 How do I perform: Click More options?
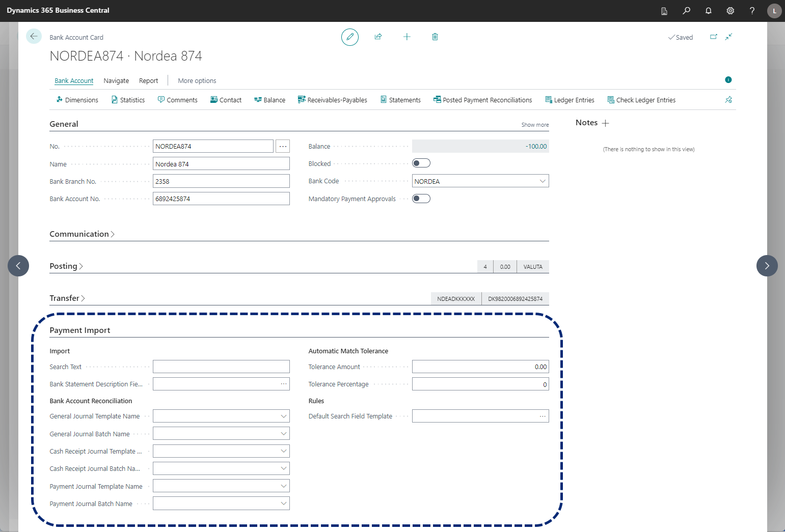tap(197, 80)
